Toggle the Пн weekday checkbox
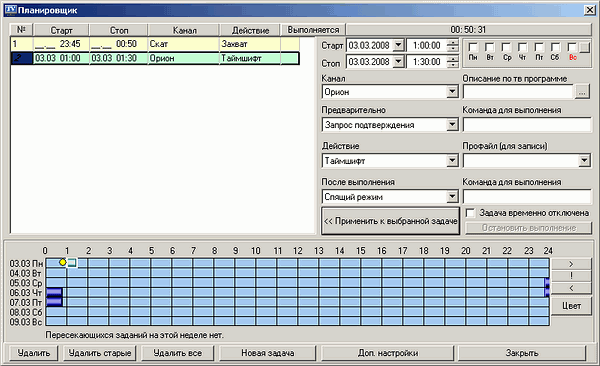 tap(473, 47)
